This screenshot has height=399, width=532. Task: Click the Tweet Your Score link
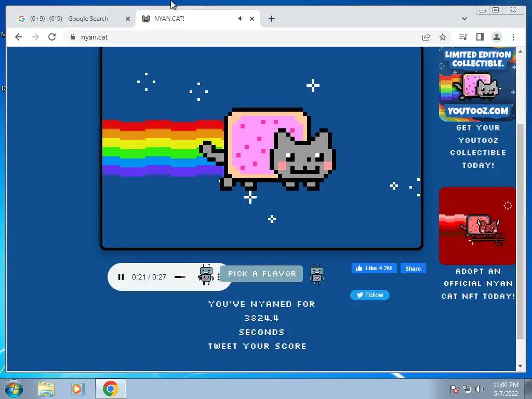tap(257, 346)
